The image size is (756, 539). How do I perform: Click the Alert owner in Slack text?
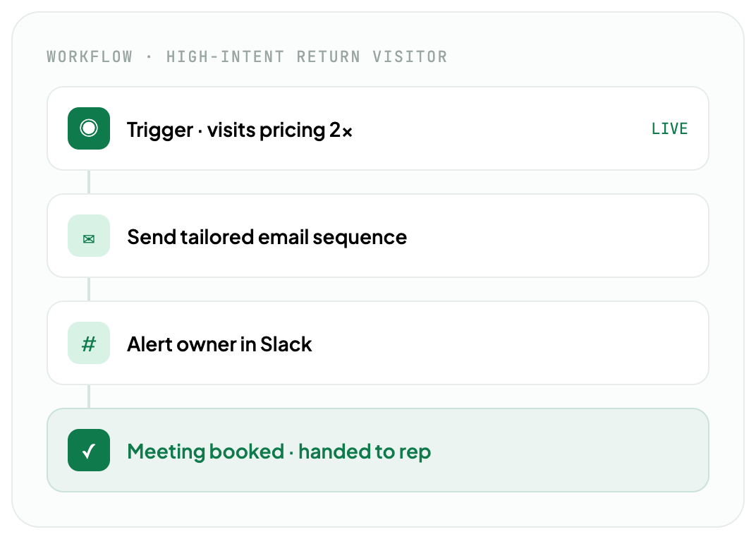coord(219,344)
